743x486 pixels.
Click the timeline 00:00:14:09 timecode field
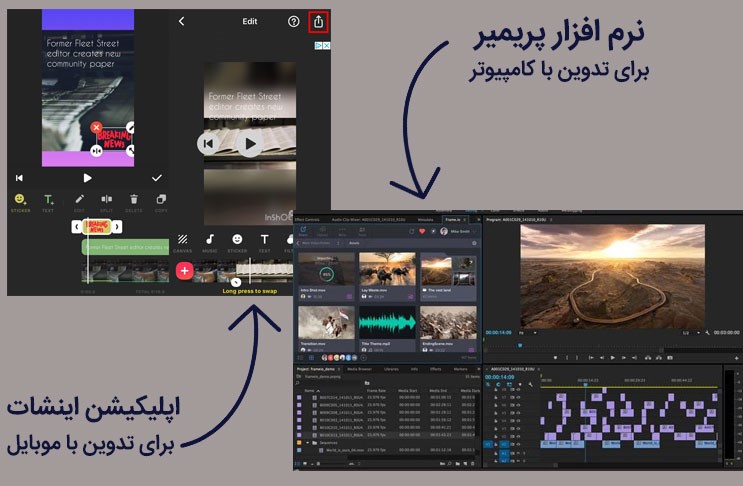click(x=499, y=377)
